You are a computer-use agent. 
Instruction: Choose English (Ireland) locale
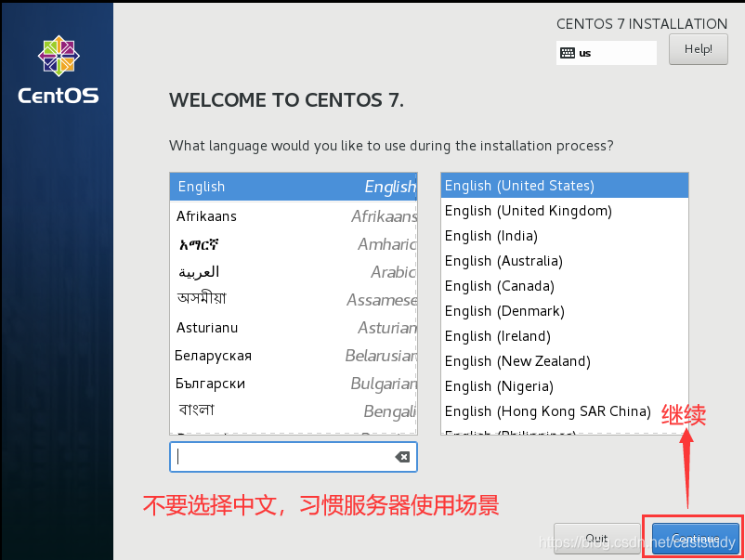[x=565, y=336]
